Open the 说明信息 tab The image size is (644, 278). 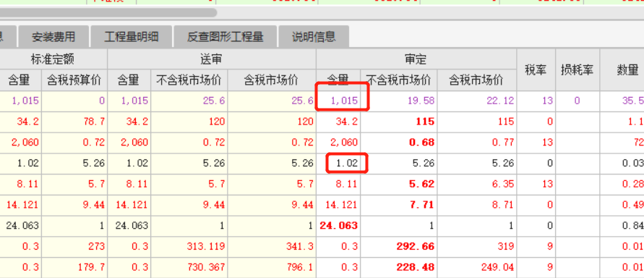coord(314,37)
